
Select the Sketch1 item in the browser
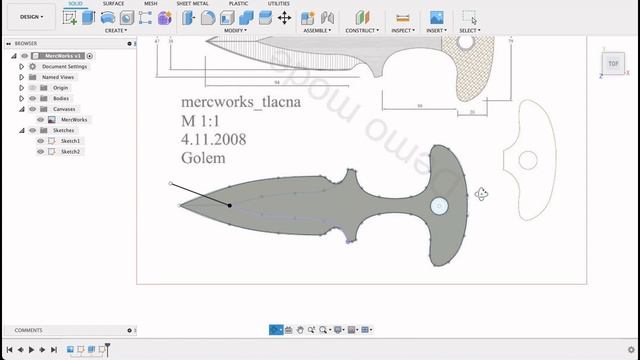pos(70,141)
